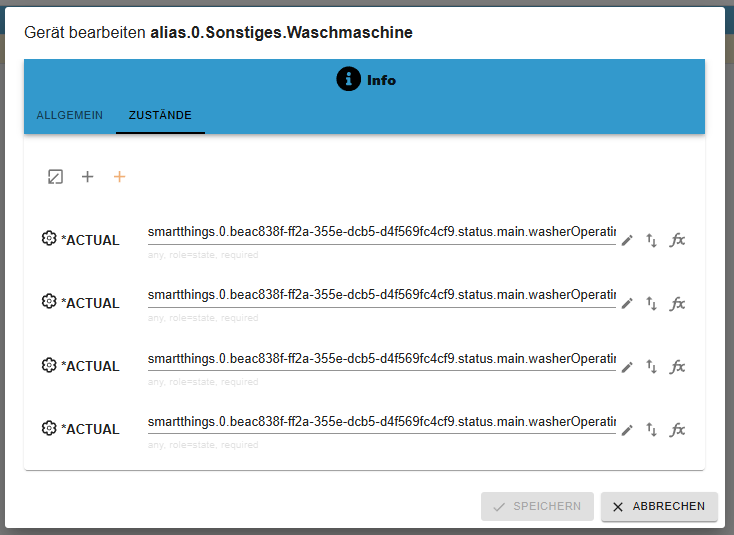Image resolution: width=734 pixels, height=535 pixels.
Task: Click the swap arrows icon in third row
Action: [652, 366]
